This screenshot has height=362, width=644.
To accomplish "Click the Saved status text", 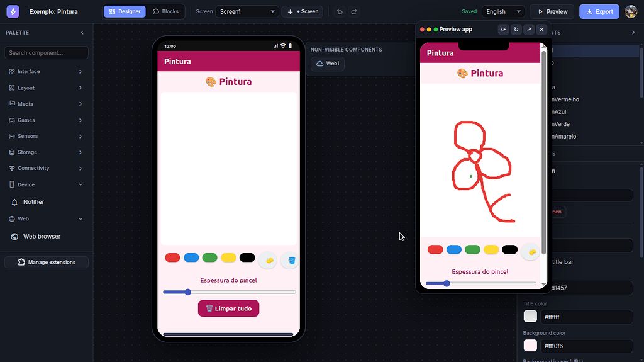I will pos(469,11).
